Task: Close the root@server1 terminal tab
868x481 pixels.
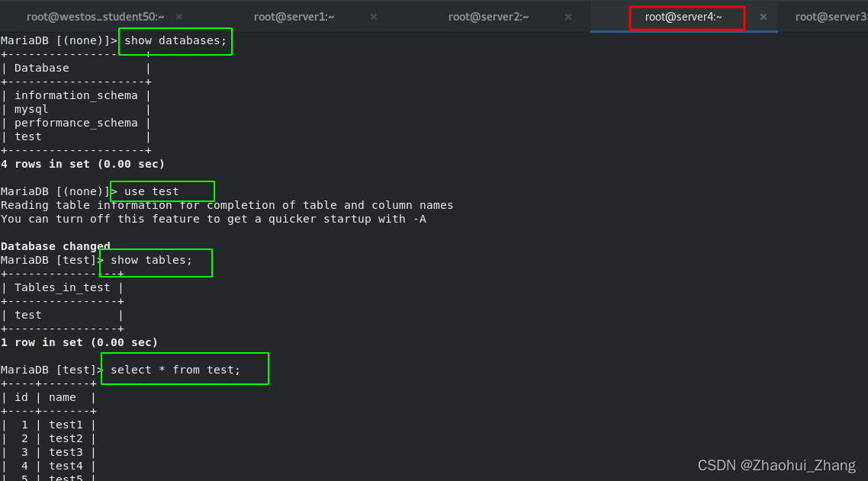Action: pyautogui.click(x=373, y=16)
